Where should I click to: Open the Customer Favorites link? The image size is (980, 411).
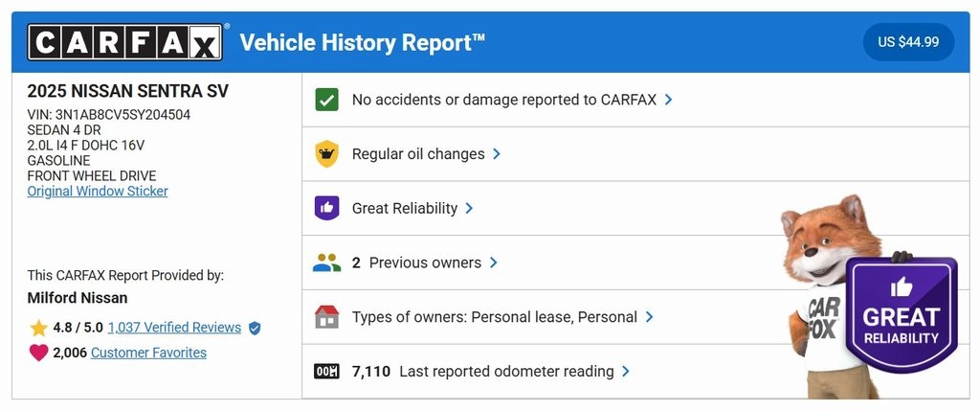point(148,353)
